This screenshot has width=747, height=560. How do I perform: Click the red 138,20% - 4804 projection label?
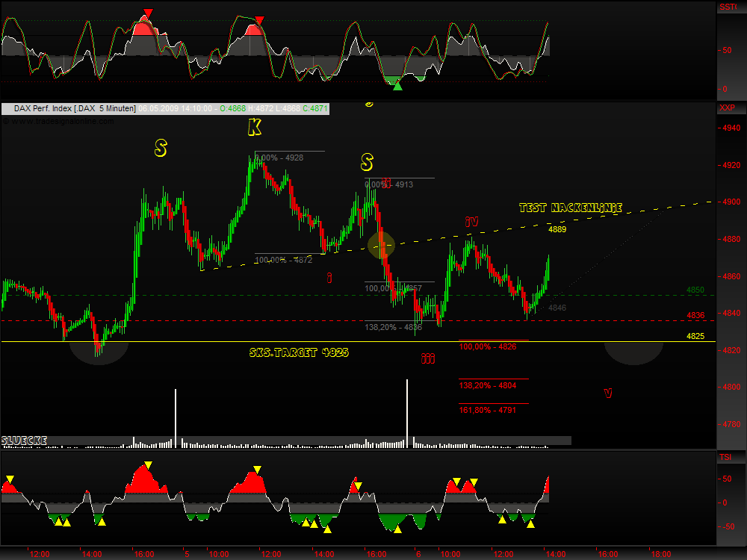[487, 386]
